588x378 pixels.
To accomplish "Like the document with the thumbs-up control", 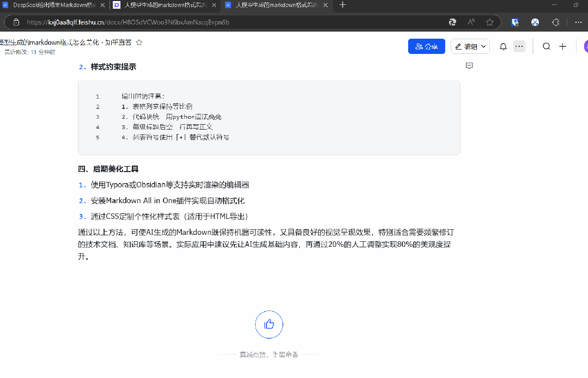I will click(269, 324).
